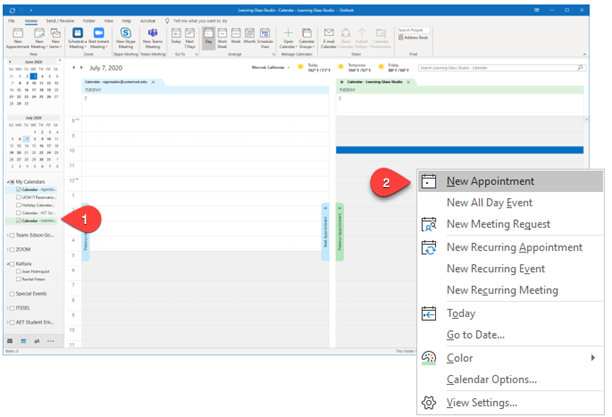Toggle Jean Holmquist calendar checkbox
The height and width of the screenshot is (417, 612).
click(18, 271)
